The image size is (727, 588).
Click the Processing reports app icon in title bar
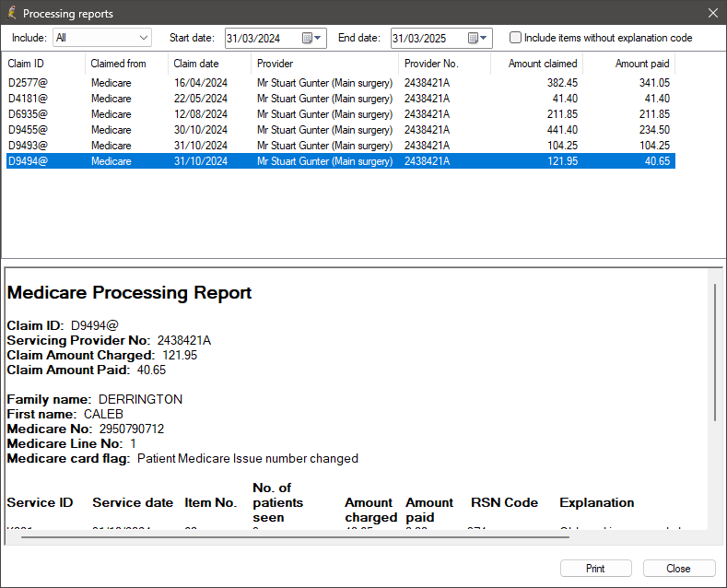(11, 13)
